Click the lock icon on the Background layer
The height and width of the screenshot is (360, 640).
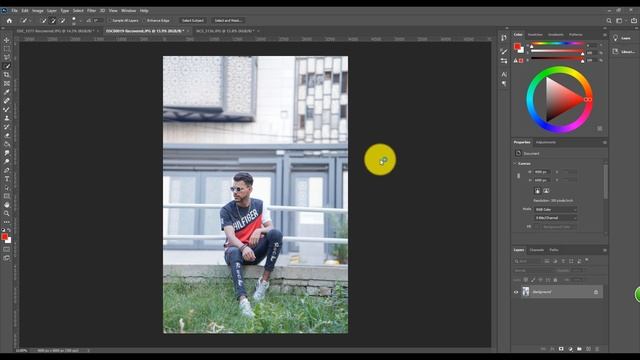click(596, 292)
